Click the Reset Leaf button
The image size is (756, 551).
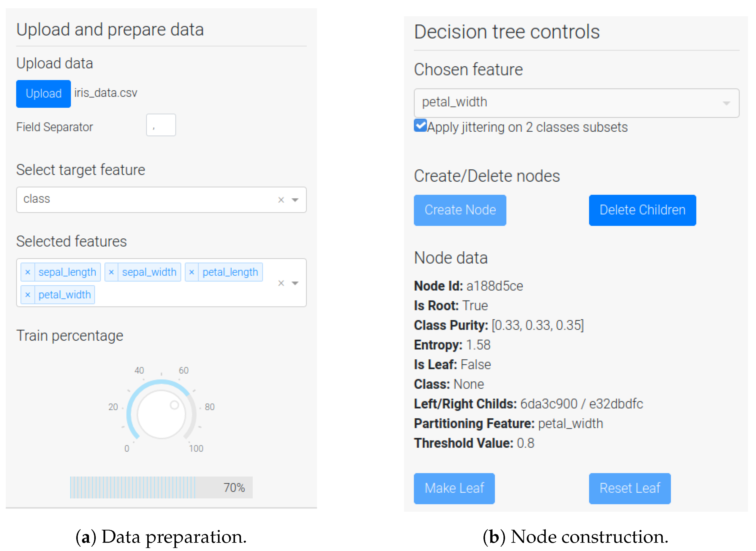pyautogui.click(x=629, y=488)
